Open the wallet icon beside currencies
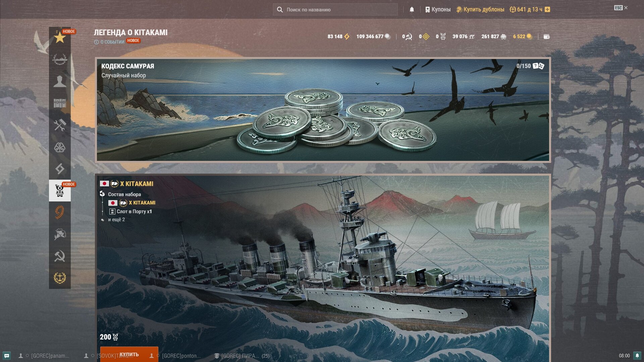 coord(547,37)
